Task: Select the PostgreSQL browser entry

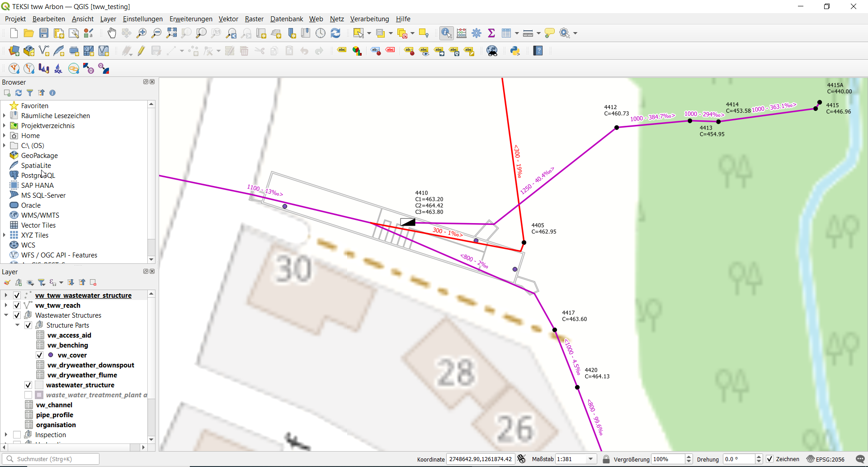Action: click(38, 176)
